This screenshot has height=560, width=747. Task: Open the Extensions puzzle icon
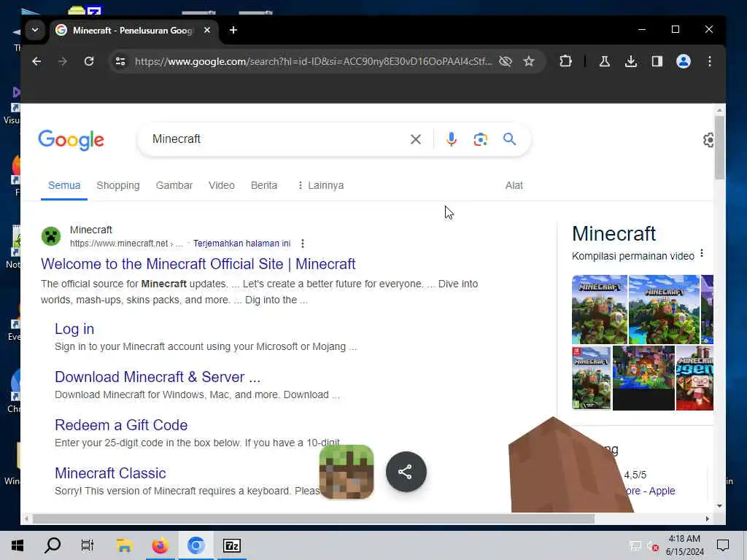[x=565, y=61]
